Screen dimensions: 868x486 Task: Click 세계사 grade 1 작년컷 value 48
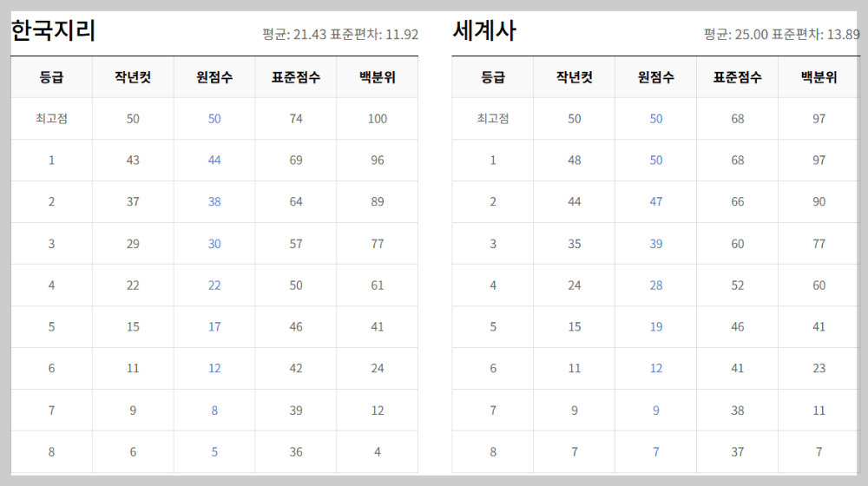(x=575, y=160)
